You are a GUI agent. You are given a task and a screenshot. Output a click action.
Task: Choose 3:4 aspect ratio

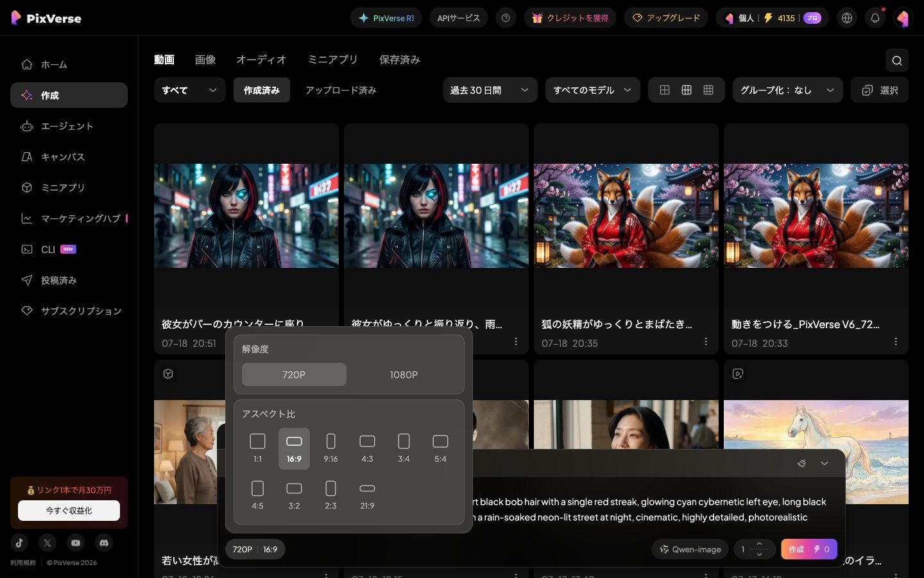point(404,448)
